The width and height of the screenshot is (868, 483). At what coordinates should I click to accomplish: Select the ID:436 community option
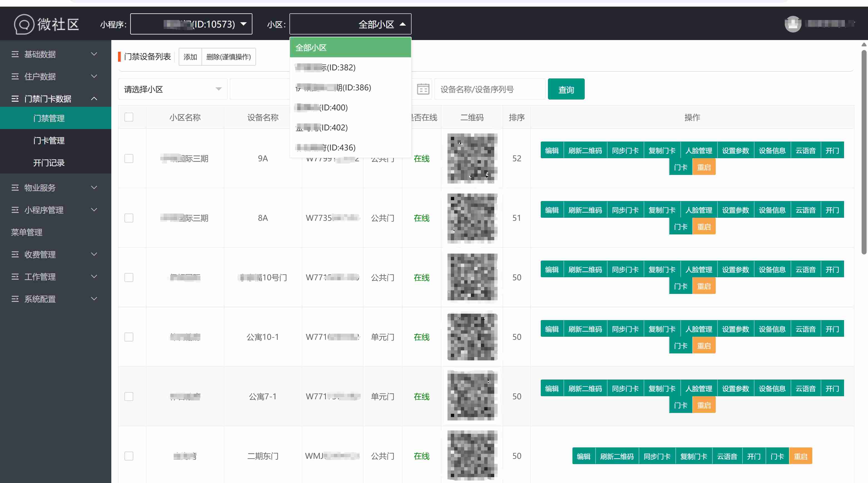coord(350,147)
